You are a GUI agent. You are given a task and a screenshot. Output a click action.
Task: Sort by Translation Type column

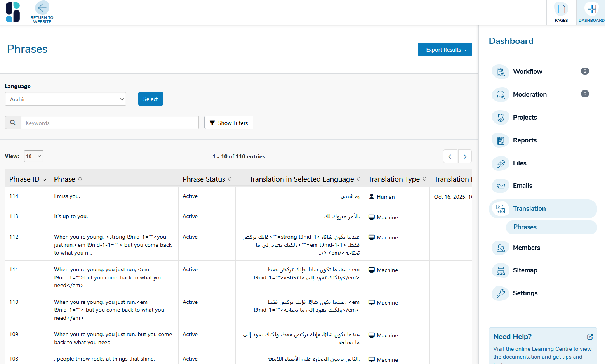[x=397, y=179]
